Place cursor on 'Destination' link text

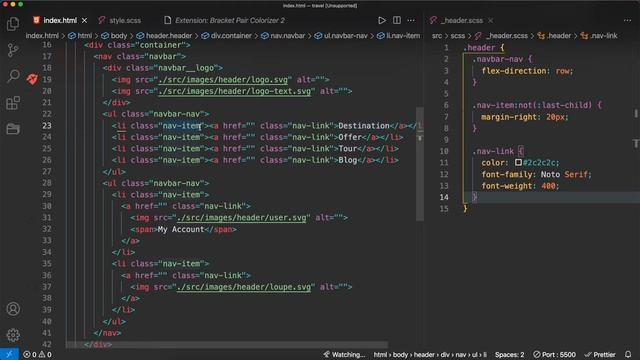(364, 126)
